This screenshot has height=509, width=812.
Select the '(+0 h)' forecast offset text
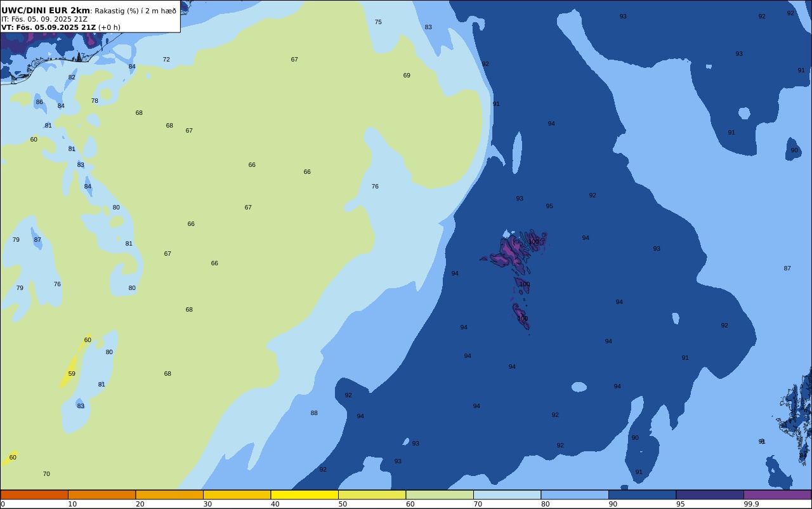(109, 27)
